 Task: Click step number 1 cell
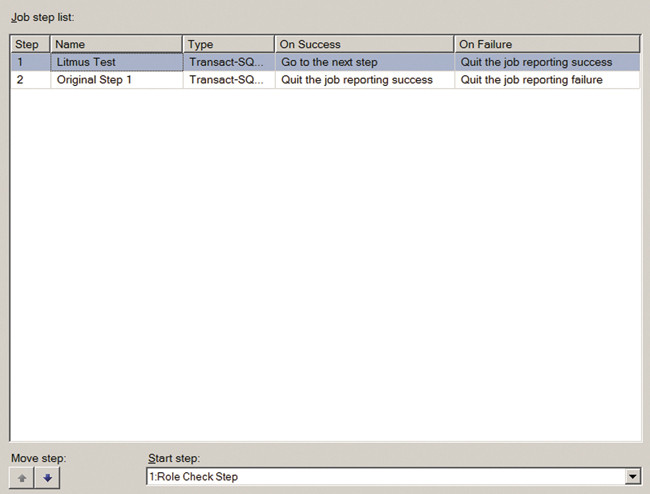coord(30,62)
